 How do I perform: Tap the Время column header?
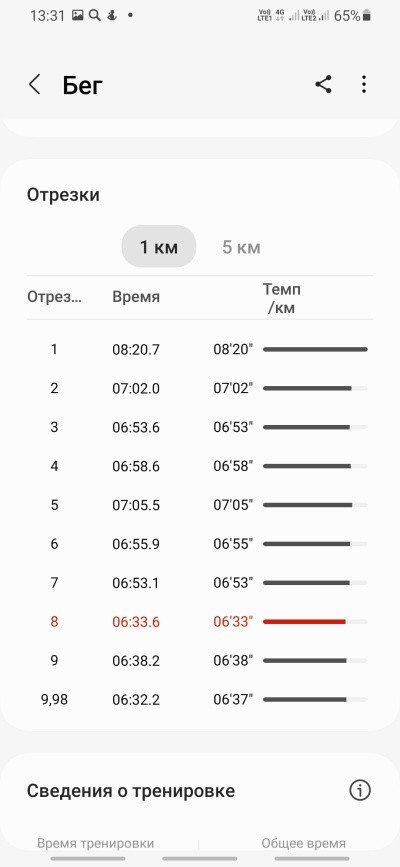pos(136,297)
